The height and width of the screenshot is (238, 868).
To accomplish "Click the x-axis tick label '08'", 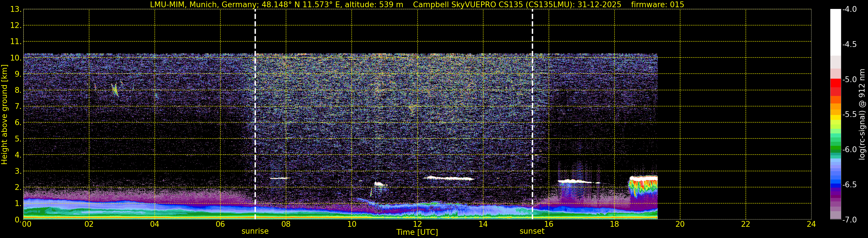I will [x=286, y=224].
